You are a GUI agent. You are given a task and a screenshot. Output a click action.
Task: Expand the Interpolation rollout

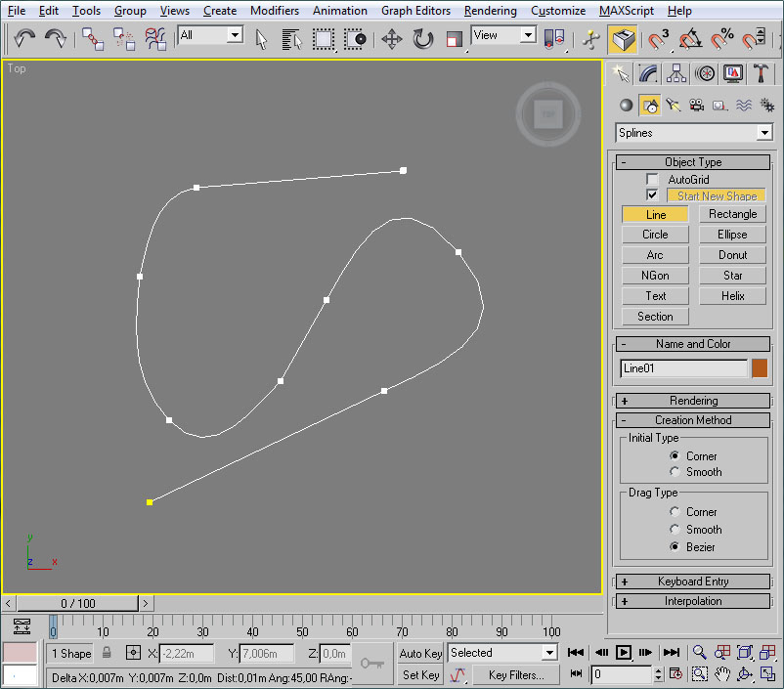tap(692, 601)
